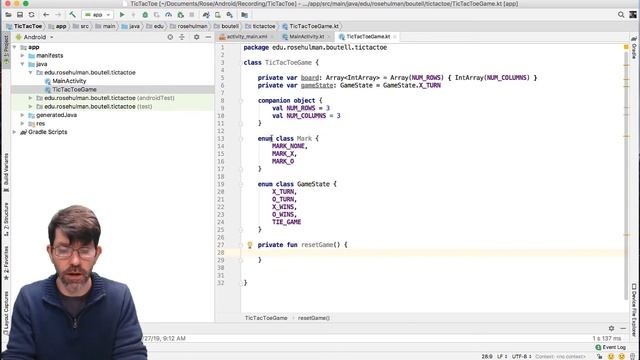
Task: Click the Sync Project with Gradle Files icon
Action: click(x=206, y=15)
